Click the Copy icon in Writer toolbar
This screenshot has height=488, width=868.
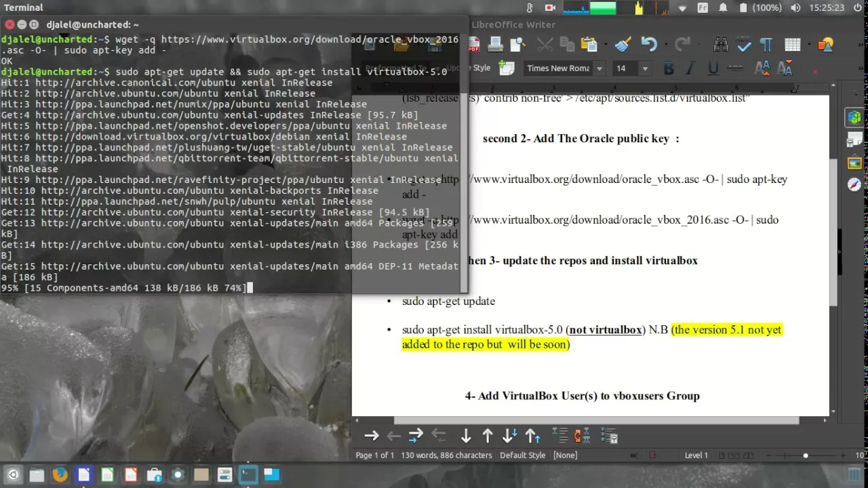point(567,45)
